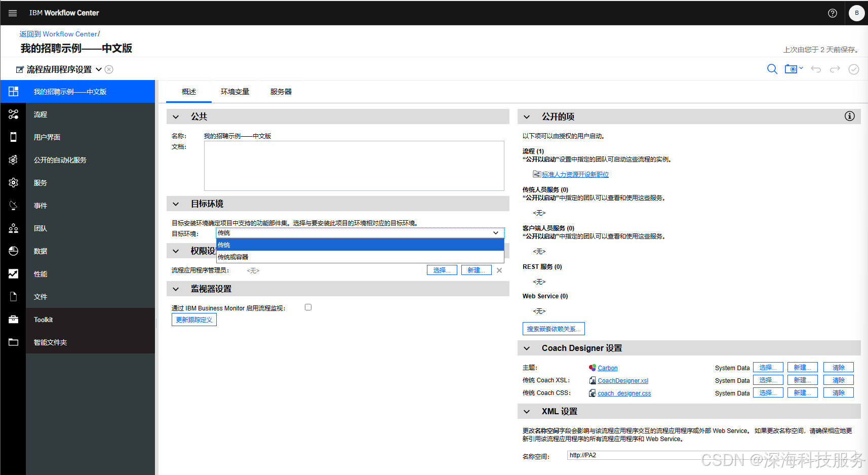Click the 流程 sidebar icon

click(x=13, y=114)
